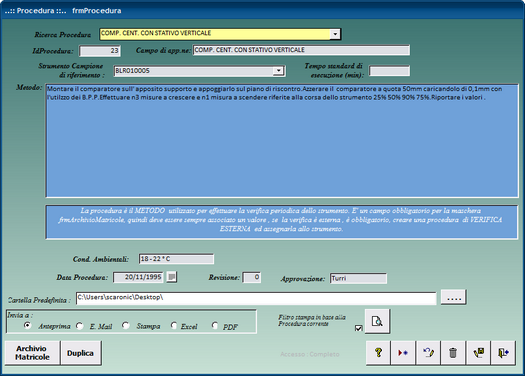Click the frmProcedura window title text
The width and height of the screenshot is (525, 376).
(x=97, y=11)
